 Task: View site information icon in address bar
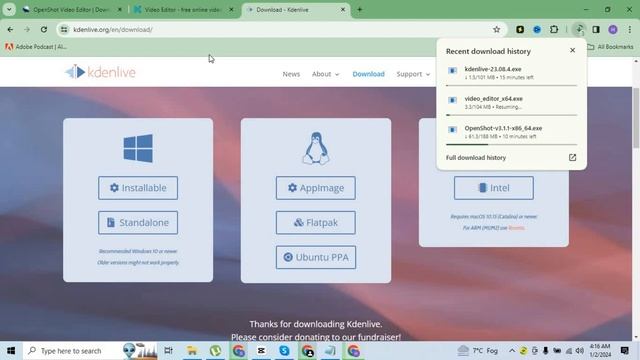pyautogui.click(x=64, y=29)
